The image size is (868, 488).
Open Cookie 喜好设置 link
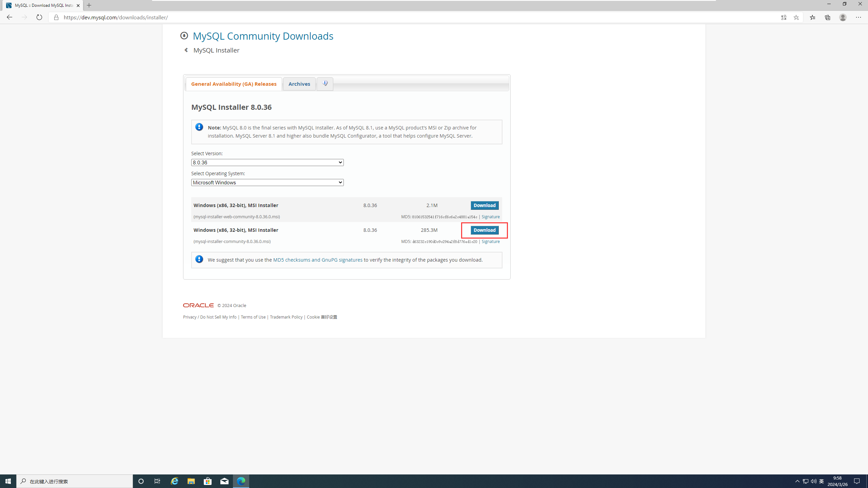click(x=322, y=317)
